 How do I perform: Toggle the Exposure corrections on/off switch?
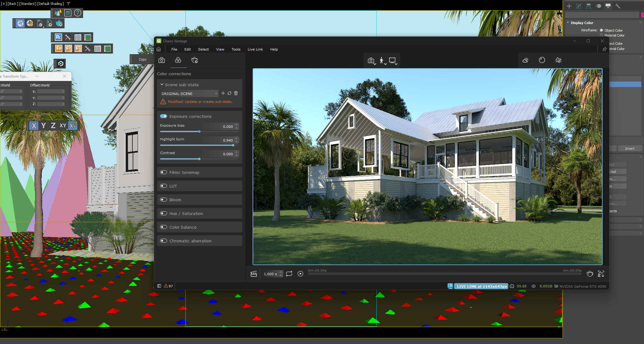[163, 116]
